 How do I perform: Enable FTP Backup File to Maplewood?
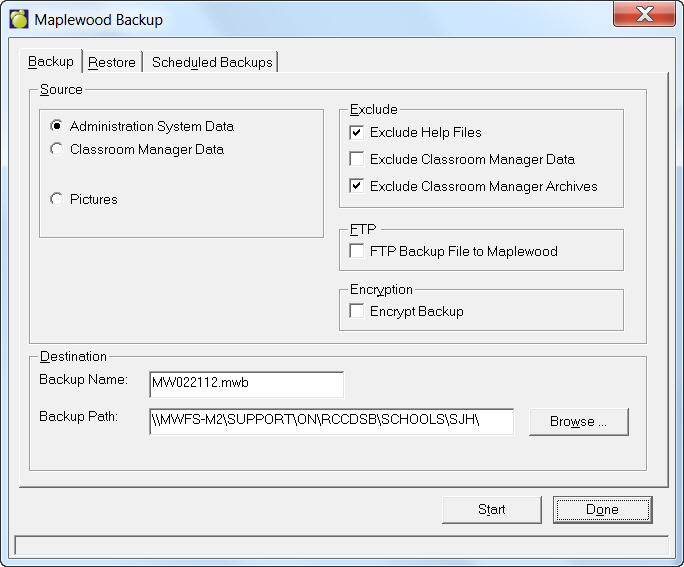(357, 252)
